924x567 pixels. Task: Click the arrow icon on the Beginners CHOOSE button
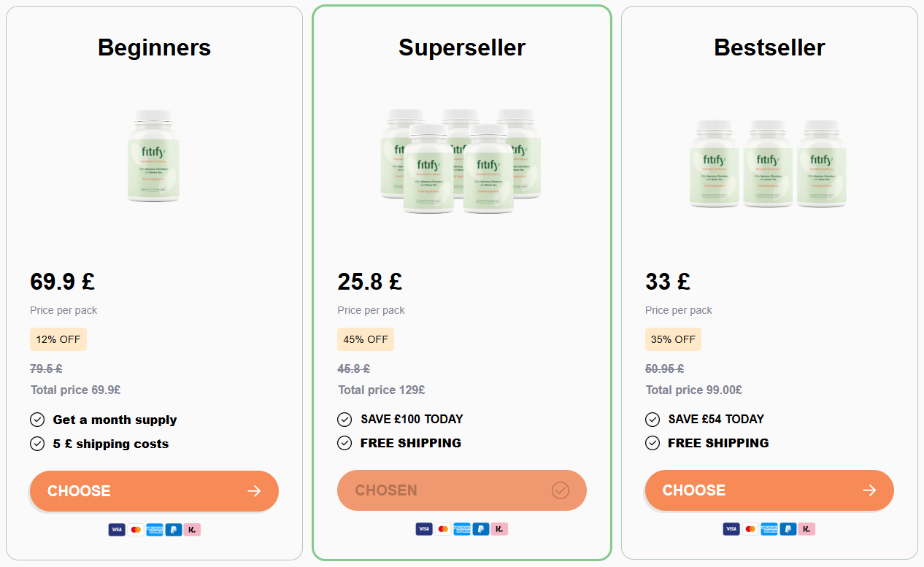pyautogui.click(x=254, y=490)
